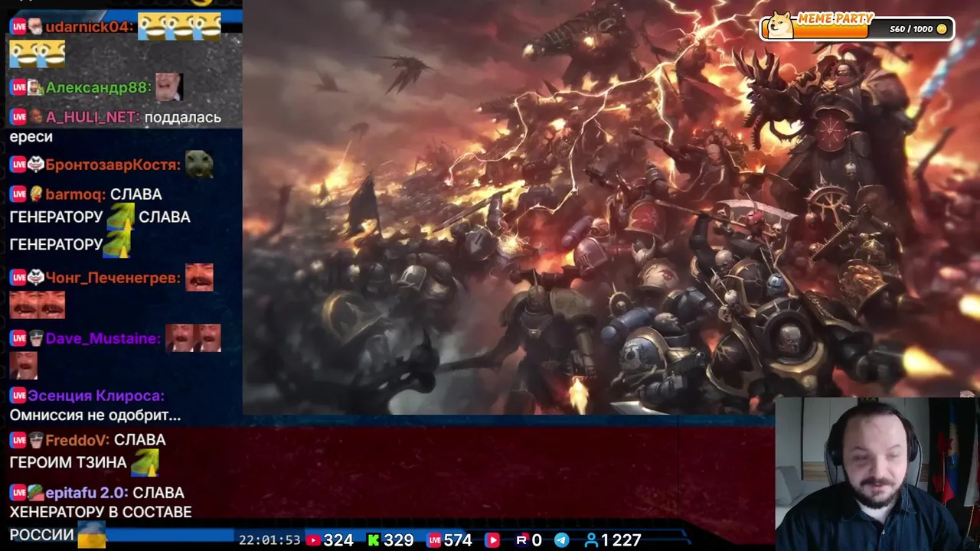This screenshot has width=980, height=551.
Task: Open Эсенция Клироса's chat username
Action: tap(96, 396)
